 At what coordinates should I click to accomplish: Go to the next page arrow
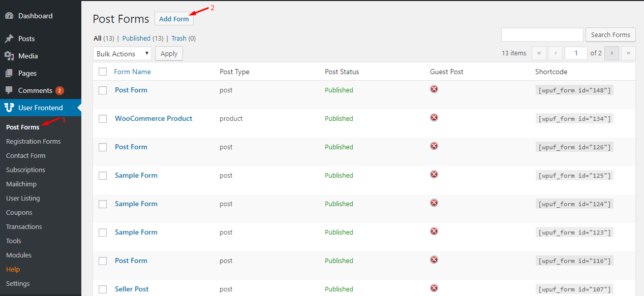(x=611, y=53)
